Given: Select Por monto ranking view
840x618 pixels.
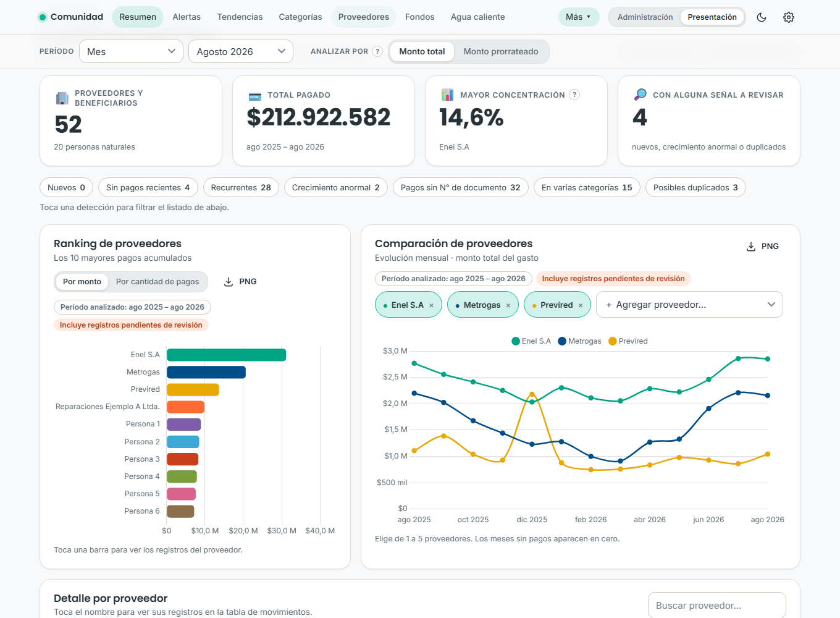Looking at the screenshot, I should click(x=82, y=282).
